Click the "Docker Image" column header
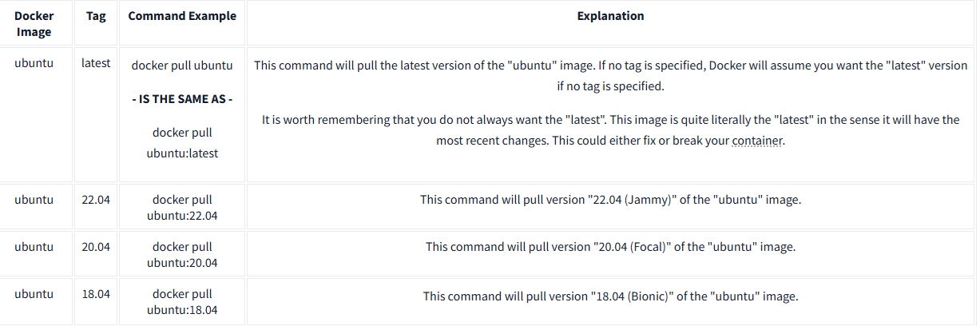 click(34, 24)
